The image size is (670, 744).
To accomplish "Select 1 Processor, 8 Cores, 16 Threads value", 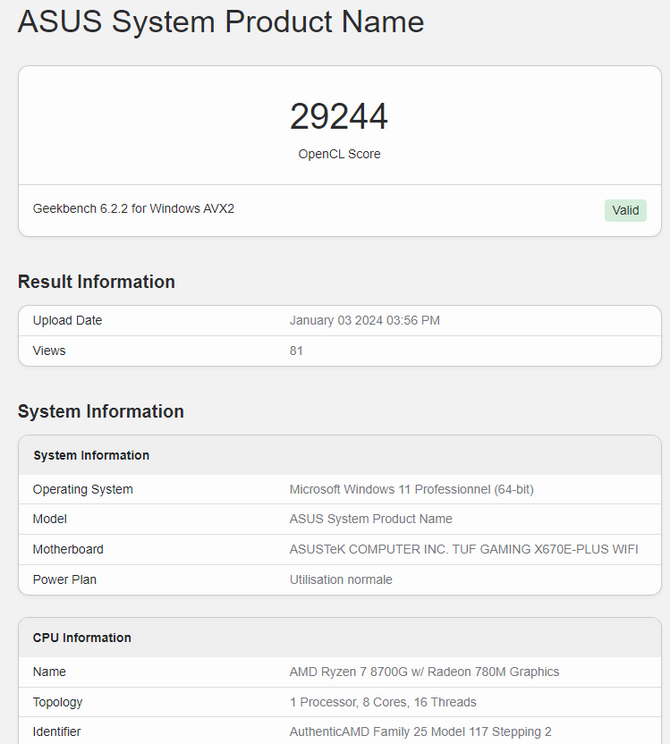I will tap(383, 702).
